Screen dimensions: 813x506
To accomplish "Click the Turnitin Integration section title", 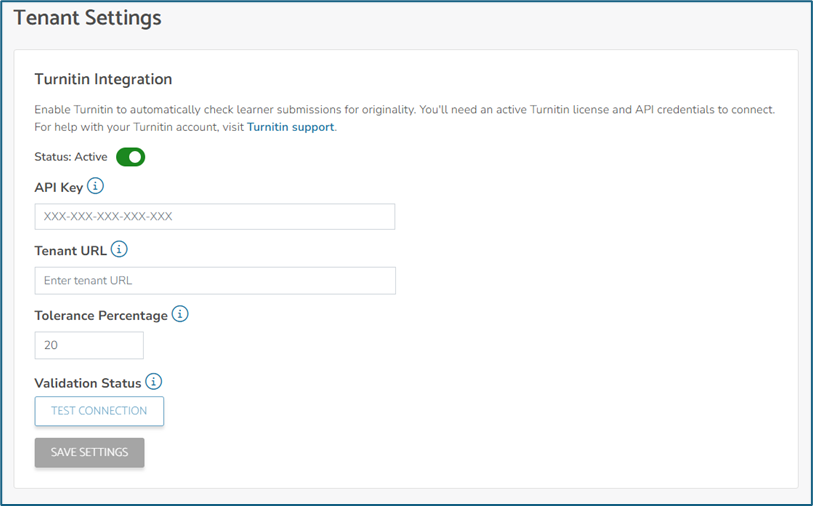I will point(103,79).
